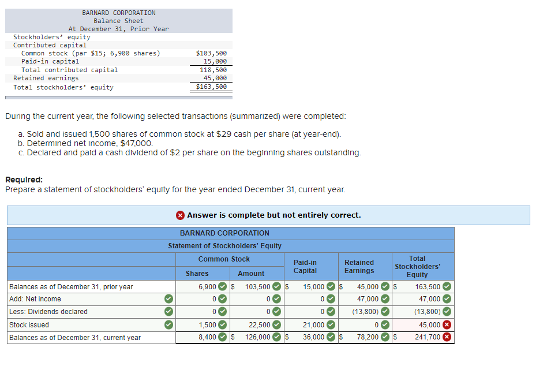The height and width of the screenshot is (392, 547).
Task: Click the green check next to 6,900 shares
Action: [222, 286]
